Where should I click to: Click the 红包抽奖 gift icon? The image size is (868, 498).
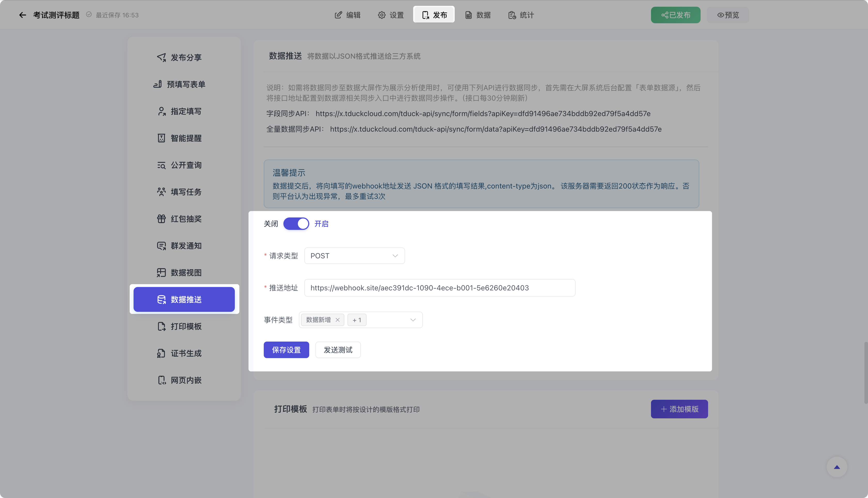(161, 219)
